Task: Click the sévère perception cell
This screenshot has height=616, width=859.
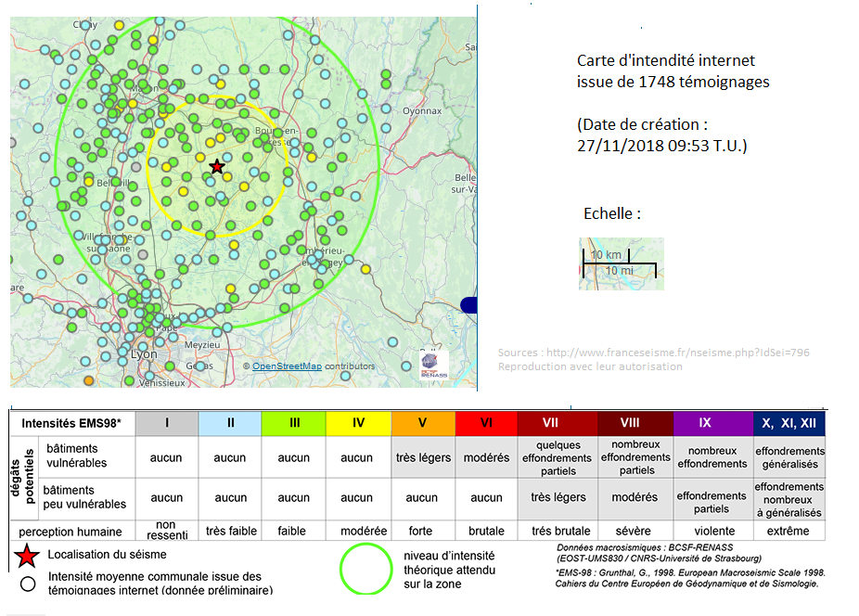Action: click(x=634, y=531)
